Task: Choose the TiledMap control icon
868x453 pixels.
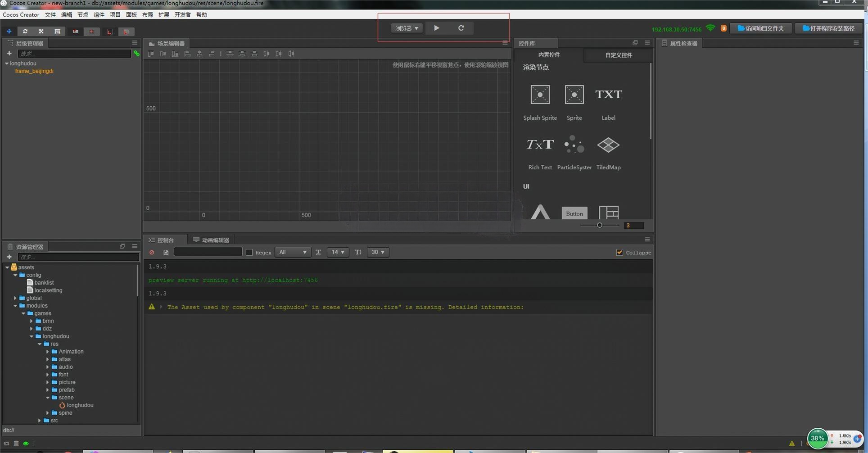Action: (x=608, y=145)
